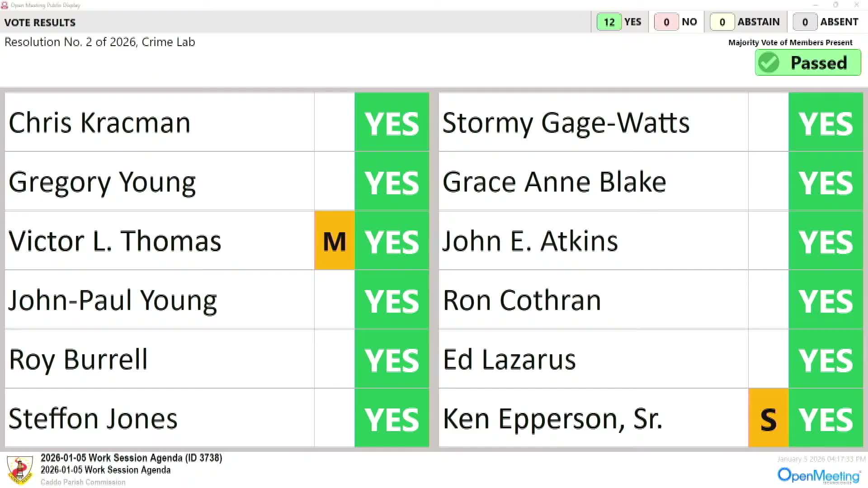Click the Caddo Parish seal logo
Viewport: 868px width, 488px height.
coord(20,470)
